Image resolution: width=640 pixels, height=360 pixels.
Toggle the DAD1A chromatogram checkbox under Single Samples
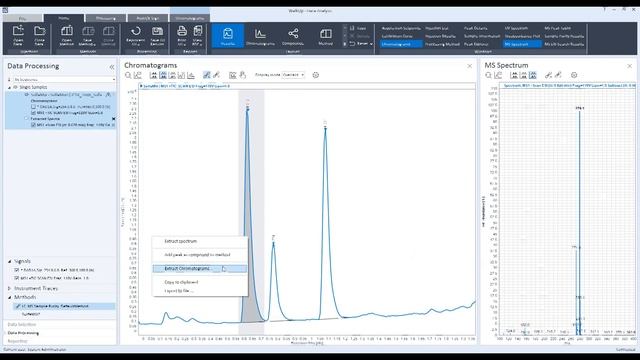33,107
